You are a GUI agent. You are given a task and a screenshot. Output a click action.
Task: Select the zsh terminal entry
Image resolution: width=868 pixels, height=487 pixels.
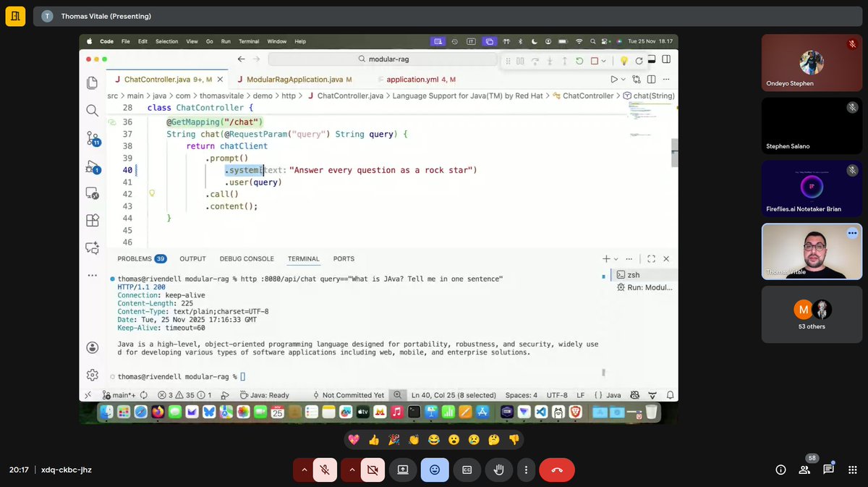pos(644,275)
